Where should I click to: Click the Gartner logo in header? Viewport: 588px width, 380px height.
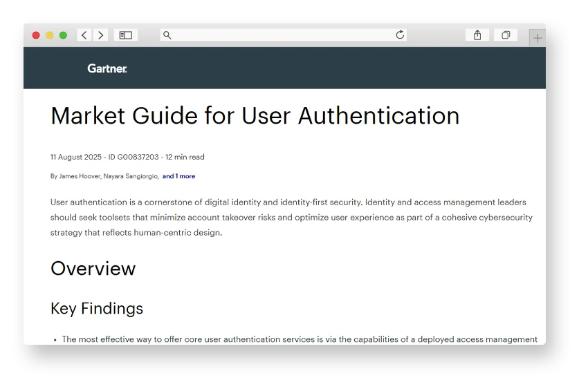(x=107, y=68)
